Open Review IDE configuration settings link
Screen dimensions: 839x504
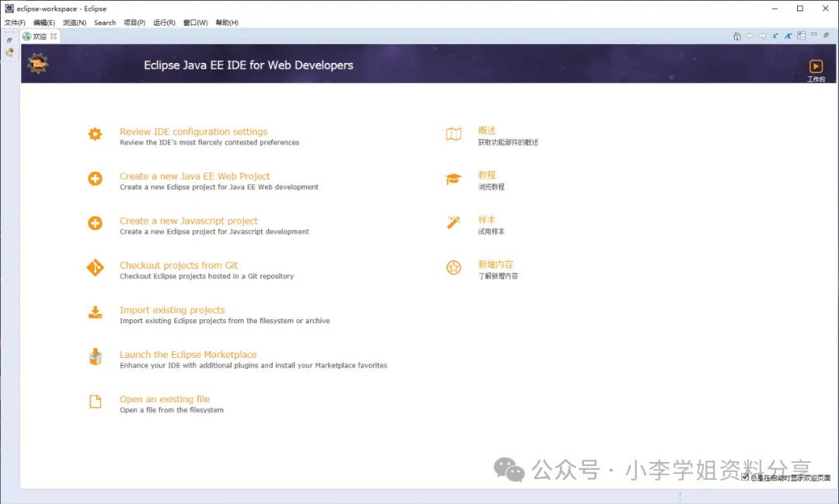pyautogui.click(x=193, y=131)
